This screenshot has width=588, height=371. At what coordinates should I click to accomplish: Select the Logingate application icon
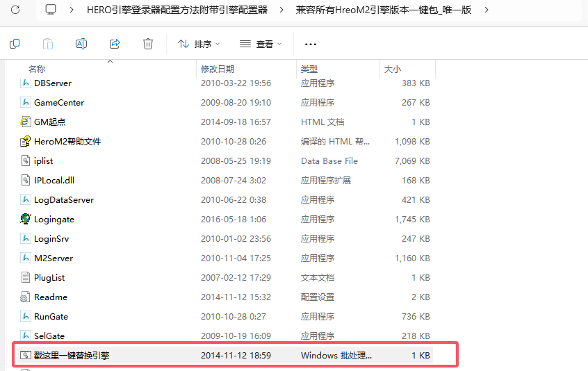pos(25,219)
